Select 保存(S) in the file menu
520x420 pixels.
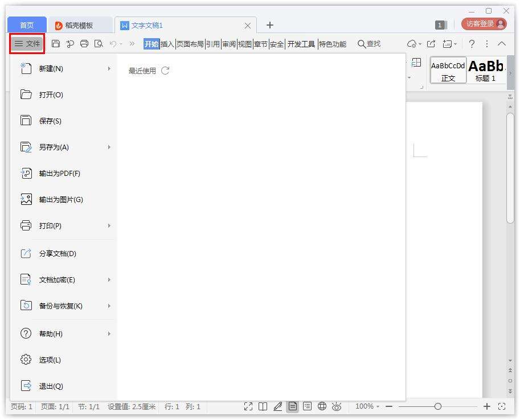click(x=64, y=121)
